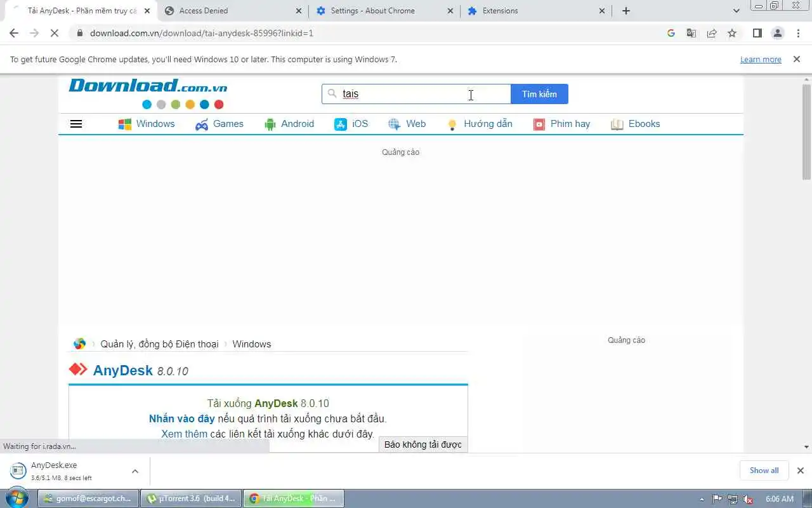Click the 6:06 AM system clock
The height and width of the screenshot is (508, 812).
coord(780,499)
